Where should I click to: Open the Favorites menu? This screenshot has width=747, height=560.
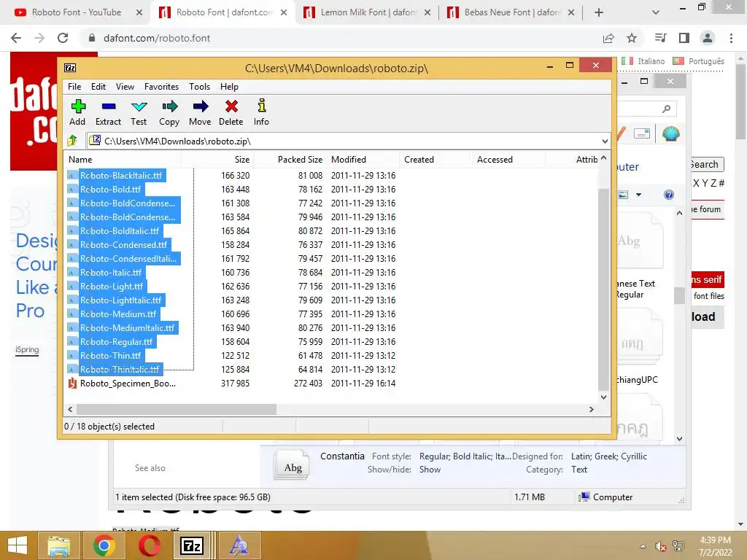pyautogui.click(x=161, y=86)
